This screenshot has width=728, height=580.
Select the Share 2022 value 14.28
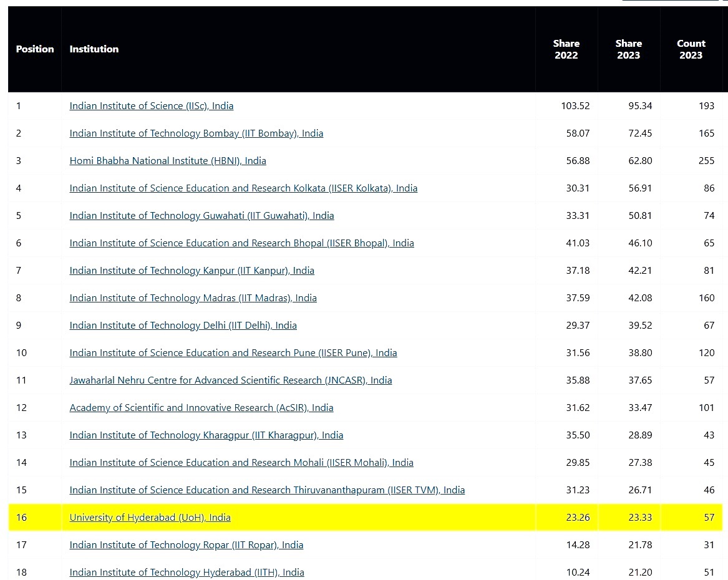(578, 544)
